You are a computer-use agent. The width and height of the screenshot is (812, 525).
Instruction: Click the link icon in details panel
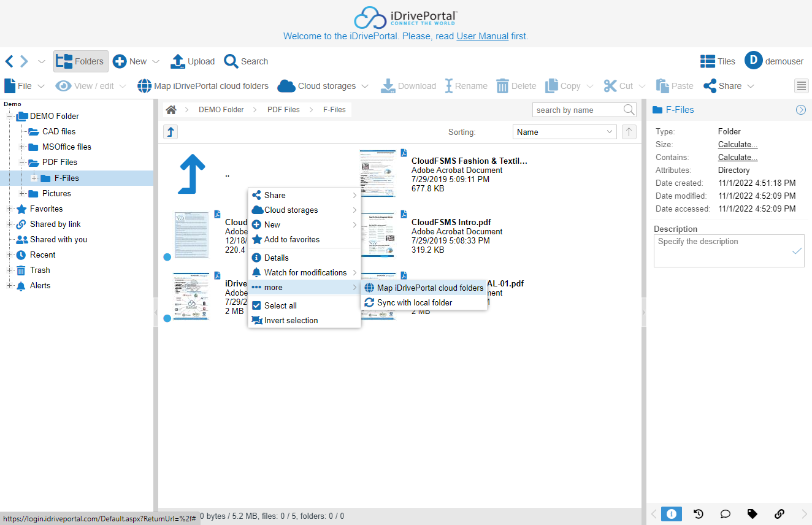pos(779,514)
